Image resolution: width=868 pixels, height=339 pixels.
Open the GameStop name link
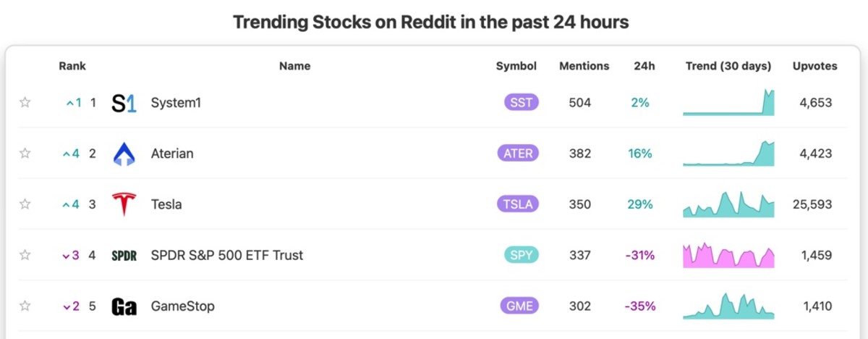point(182,306)
